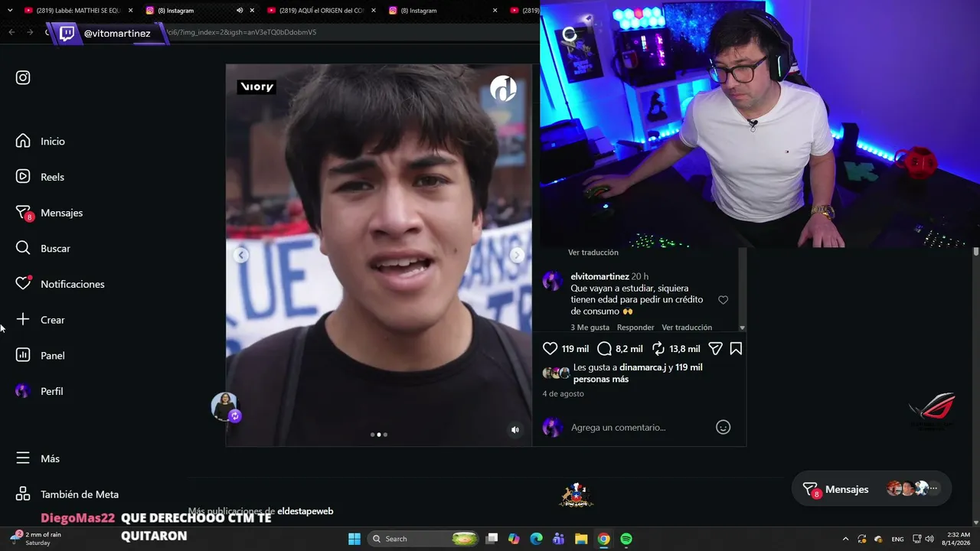Start a new post with Crear

(40, 320)
